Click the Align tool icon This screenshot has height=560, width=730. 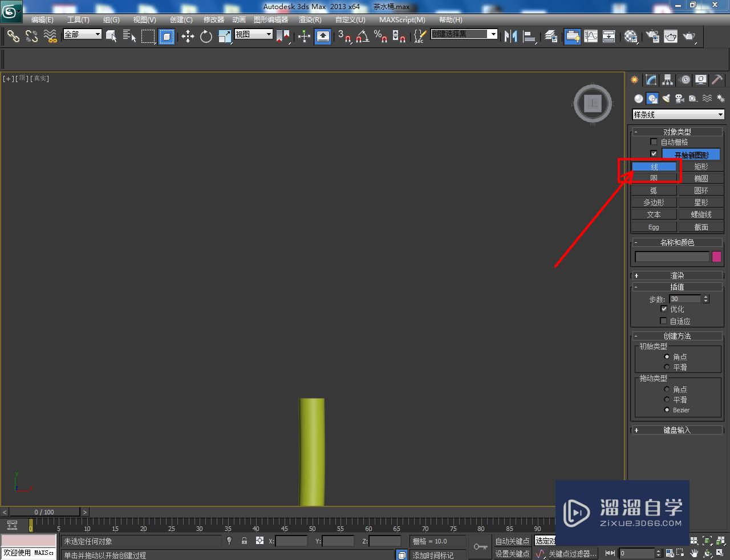pyautogui.click(x=530, y=36)
